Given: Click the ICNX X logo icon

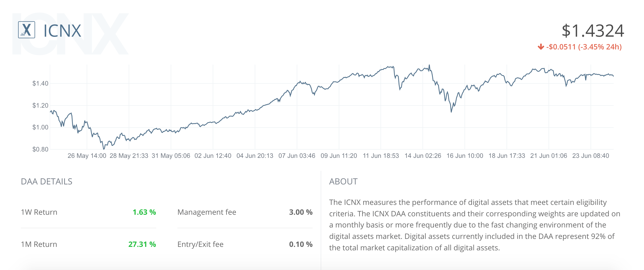Looking at the screenshot, I should tap(27, 30).
